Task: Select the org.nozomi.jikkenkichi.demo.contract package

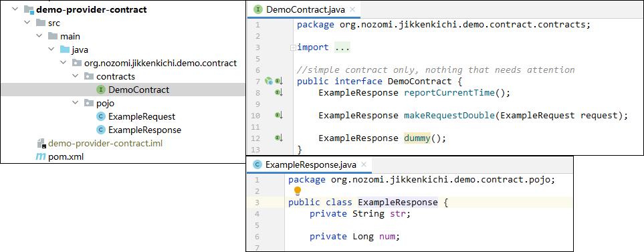Action: (160, 64)
